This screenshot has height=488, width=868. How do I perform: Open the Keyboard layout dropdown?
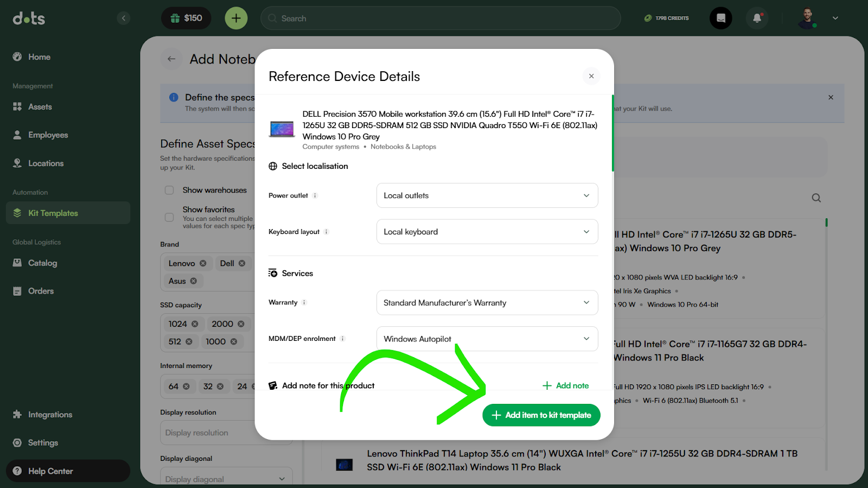pos(487,232)
